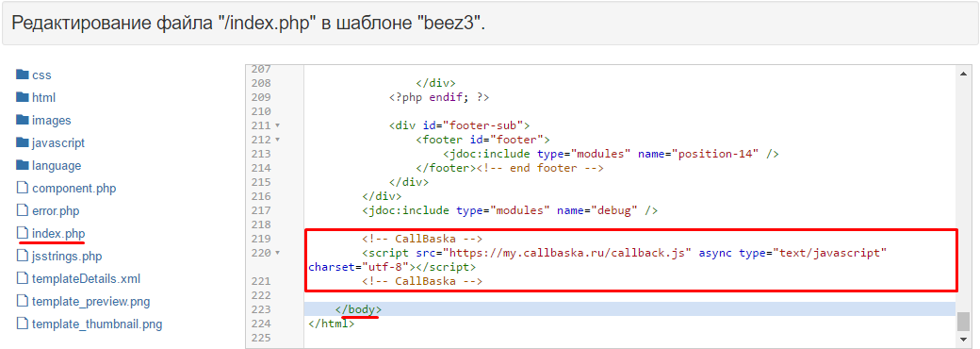Click line number 225 in gutter

pyautogui.click(x=261, y=339)
